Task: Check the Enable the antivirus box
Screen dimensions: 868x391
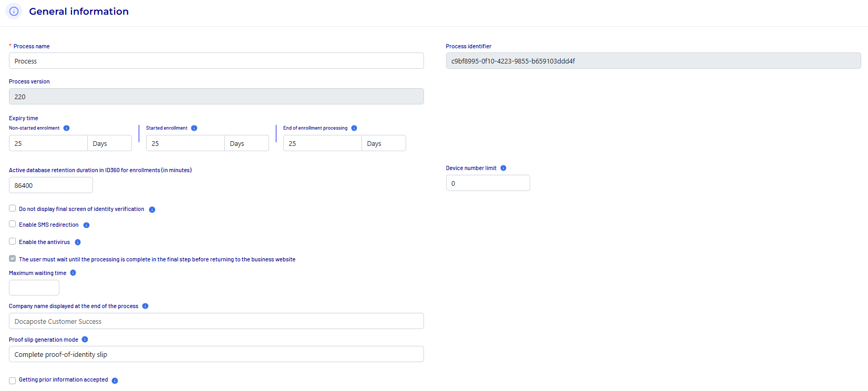Action: point(13,241)
